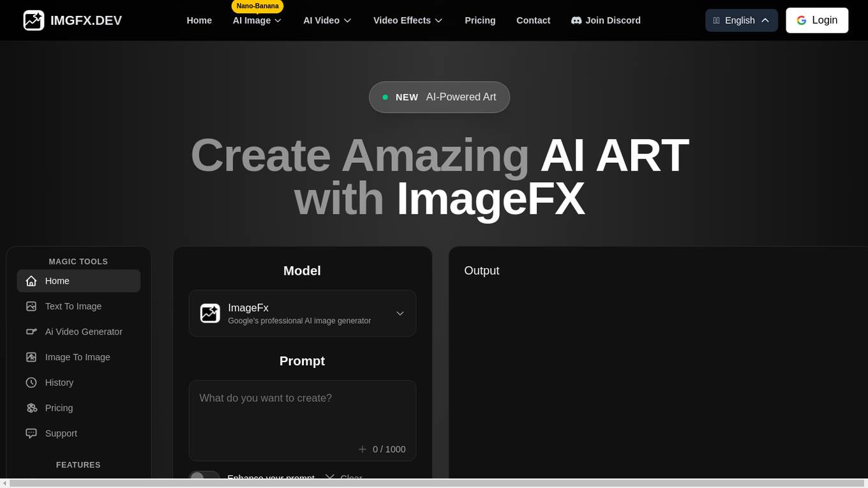
Task: Click the Image To Image sidebar icon
Action: pos(31,357)
